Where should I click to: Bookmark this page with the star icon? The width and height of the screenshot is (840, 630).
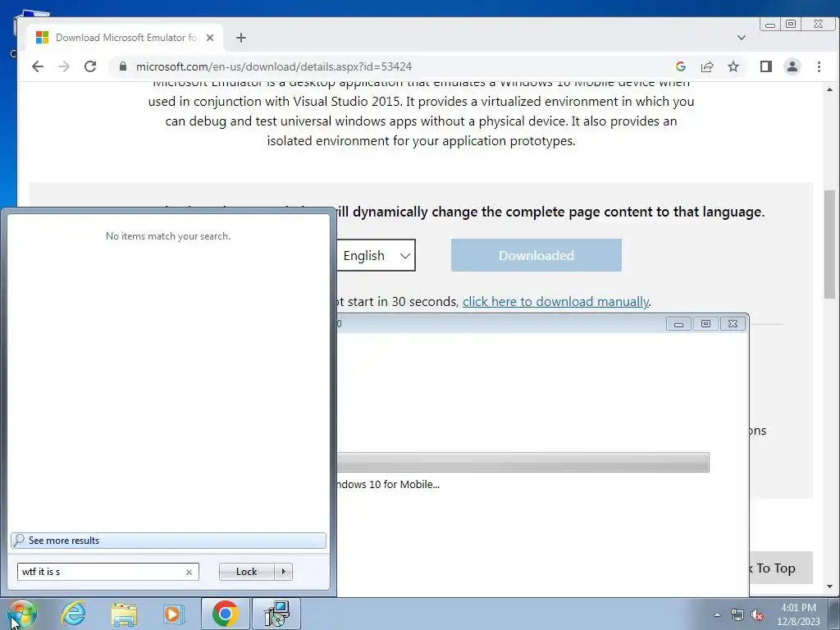(733, 66)
